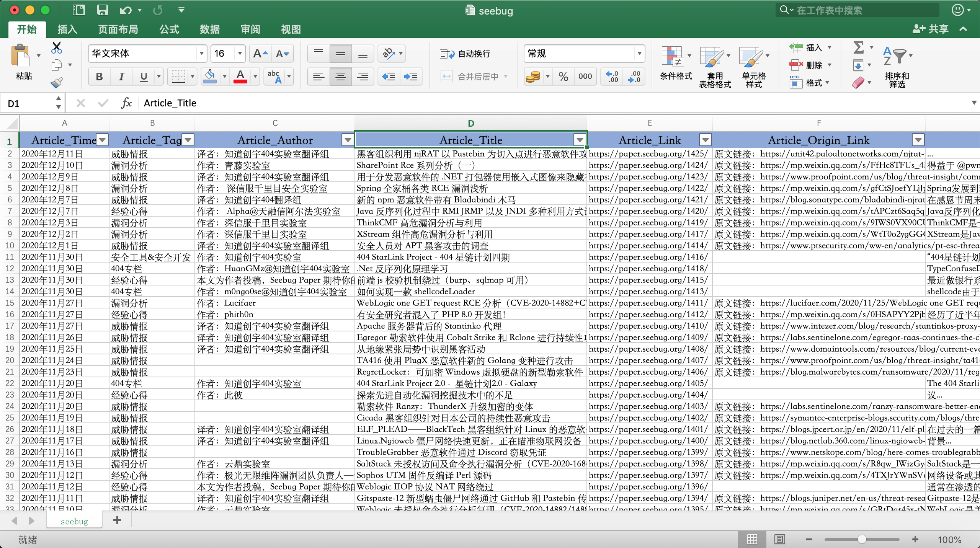The width and height of the screenshot is (980, 548).
Task: Click the 共享 share button
Action: pyautogui.click(x=931, y=29)
